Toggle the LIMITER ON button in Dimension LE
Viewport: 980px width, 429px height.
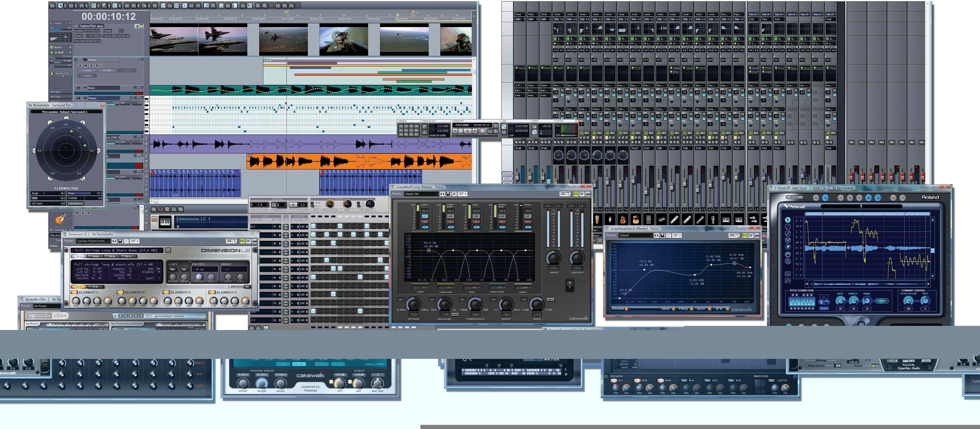click(x=247, y=287)
